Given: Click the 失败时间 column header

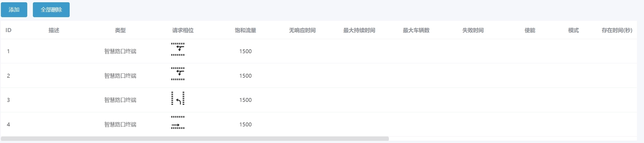Looking at the screenshot, I should 473,30.
